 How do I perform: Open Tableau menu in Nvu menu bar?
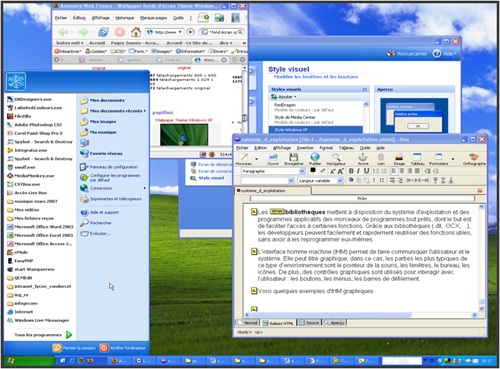346,148
